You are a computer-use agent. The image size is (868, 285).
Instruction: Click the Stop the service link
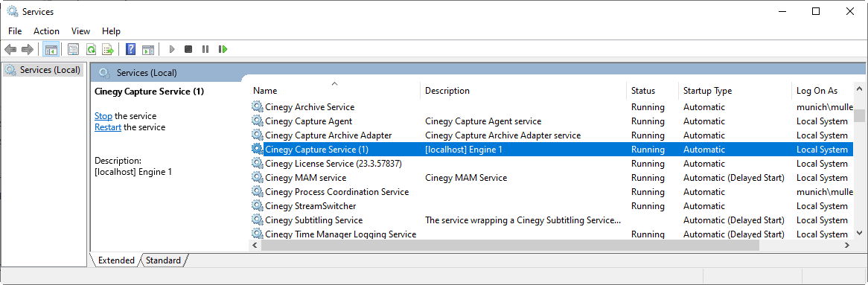(x=103, y=116)
